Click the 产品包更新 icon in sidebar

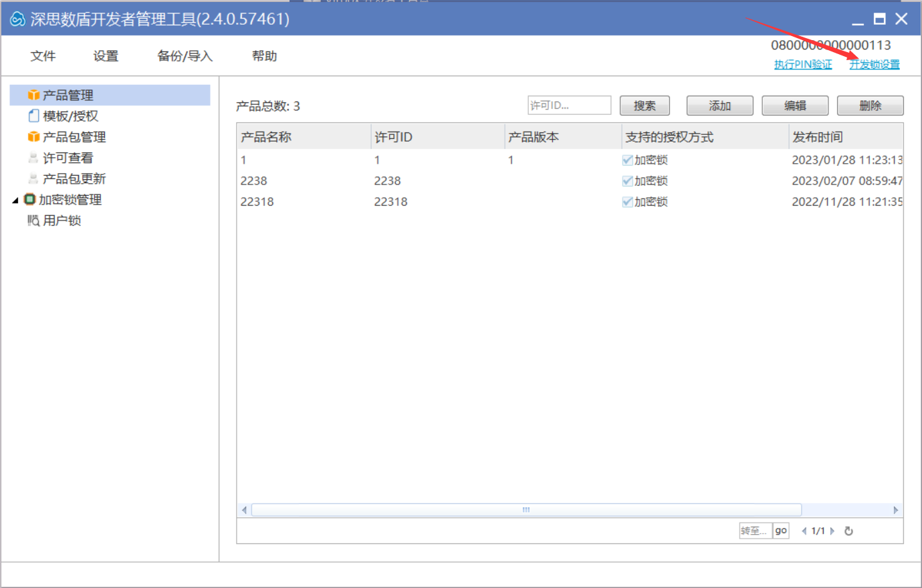(33, 178)
